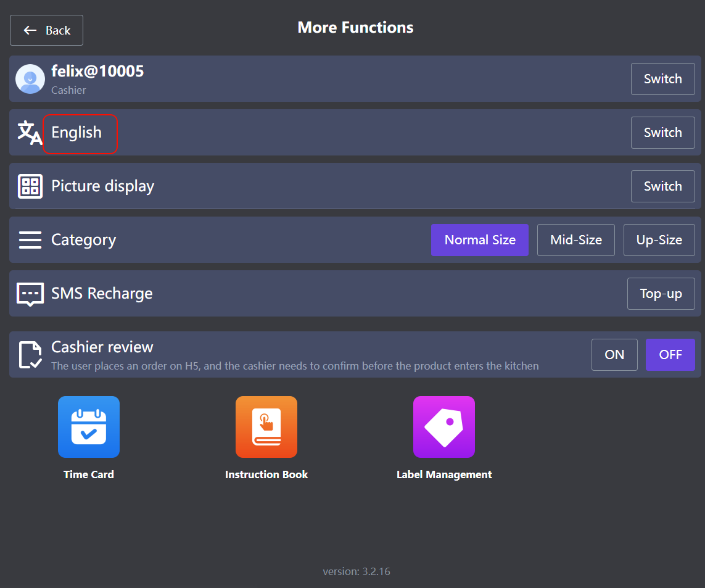The width and height of the screenshot is (705, 588).
Task: Click the Picture display grid icon
Action: (30, 186)
